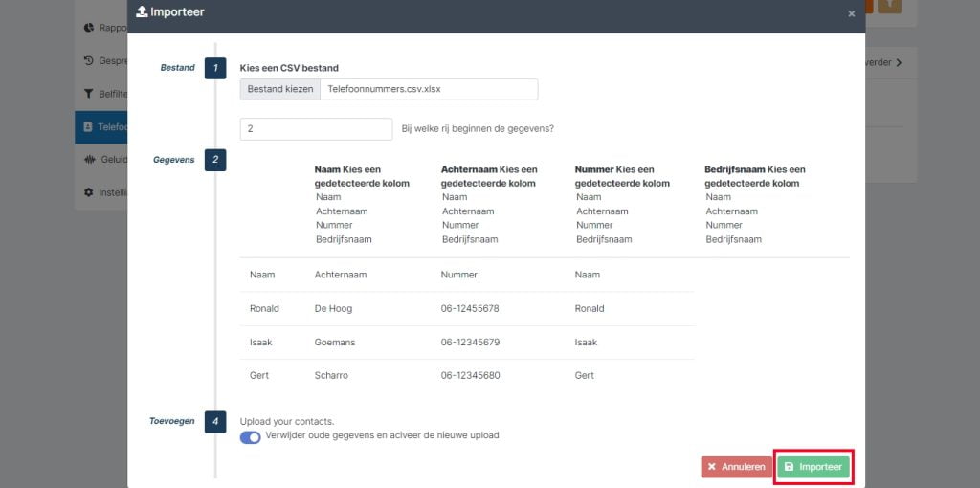Open file picker via Bestand kiezen

pyautogui.click(x=280, y=89)
